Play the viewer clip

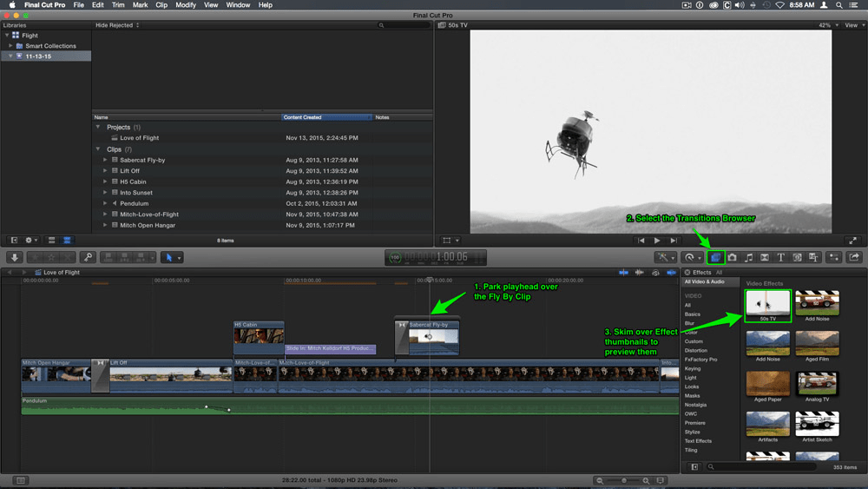(x=657, y=241)
